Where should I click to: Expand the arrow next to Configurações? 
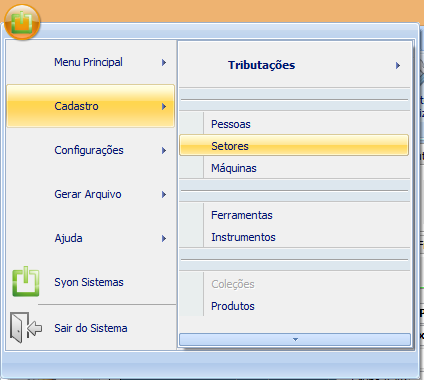tap(164, 150)
